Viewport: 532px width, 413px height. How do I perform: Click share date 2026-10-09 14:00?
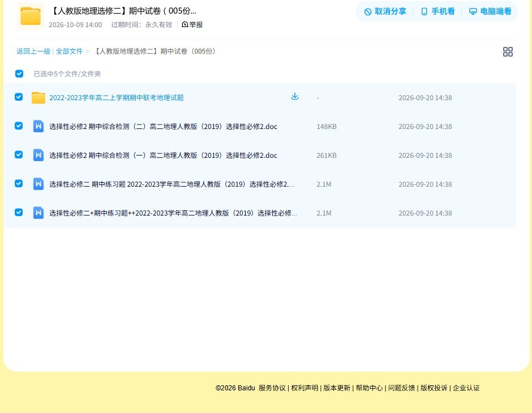pos(75,25)
